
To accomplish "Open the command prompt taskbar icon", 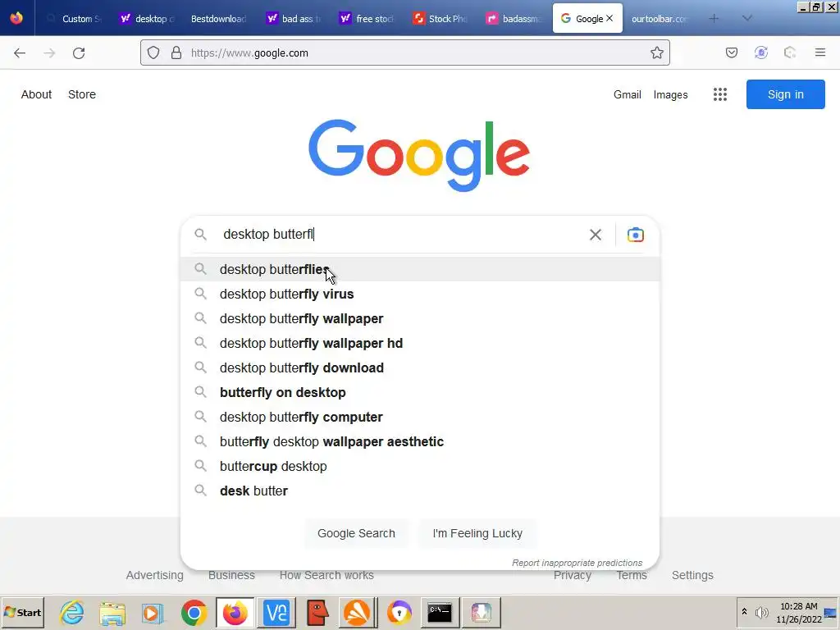I will [x=440, y=612].
